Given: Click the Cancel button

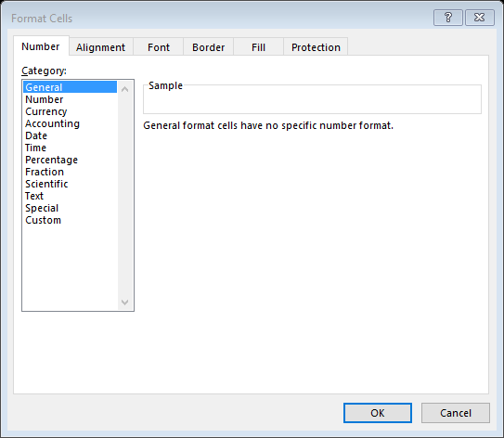Looking at the screenshot, I should pyautogui.click(x=456, y=413).
